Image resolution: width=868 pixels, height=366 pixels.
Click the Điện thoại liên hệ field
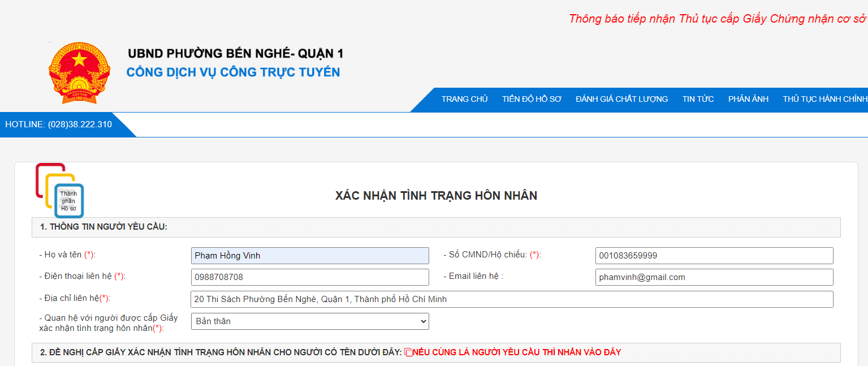coord(310,277)
